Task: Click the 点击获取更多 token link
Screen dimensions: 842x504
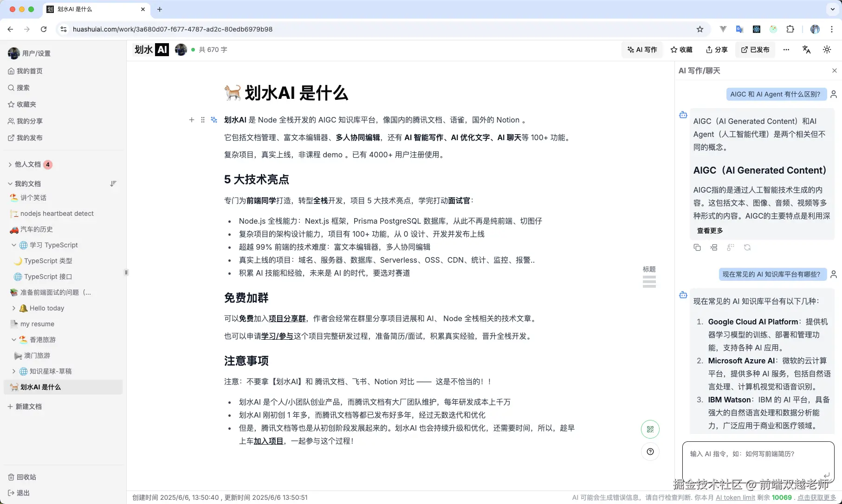Action: click(816, 497)
